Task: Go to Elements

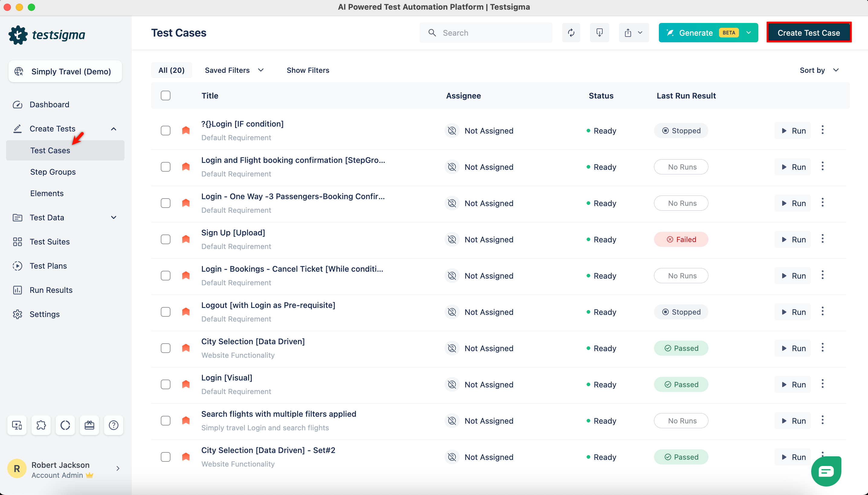Action: pos(47,193)
